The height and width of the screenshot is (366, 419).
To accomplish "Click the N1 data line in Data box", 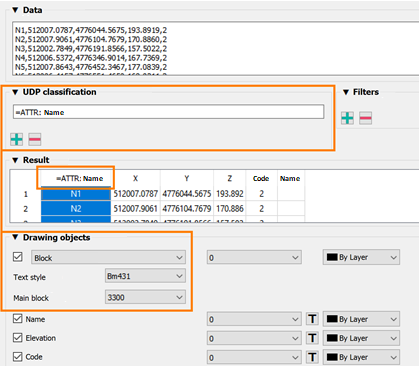I will [x=91, y=30].
